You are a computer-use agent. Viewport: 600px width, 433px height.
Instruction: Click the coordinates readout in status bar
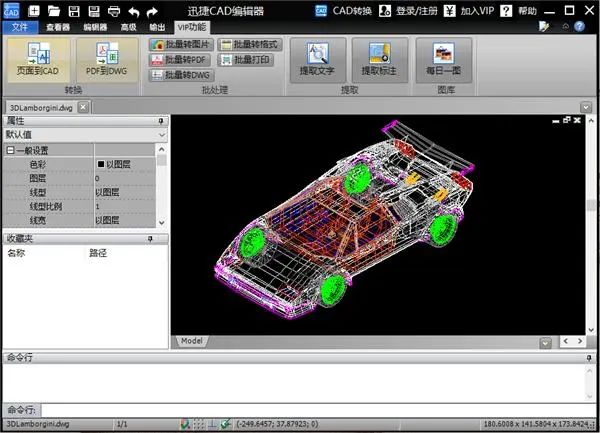[277, 424]
